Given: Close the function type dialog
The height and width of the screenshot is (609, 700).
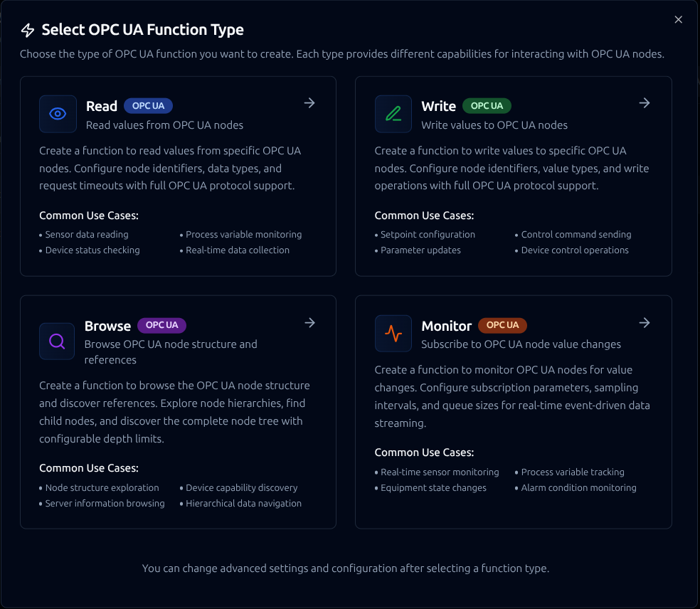Looking at the screenshot, I should (x=678, y=20).
